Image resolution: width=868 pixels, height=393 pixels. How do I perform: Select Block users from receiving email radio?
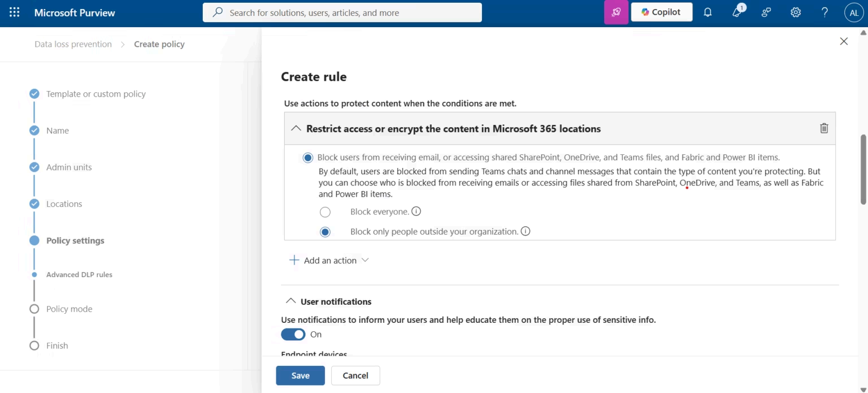(307, 158)
